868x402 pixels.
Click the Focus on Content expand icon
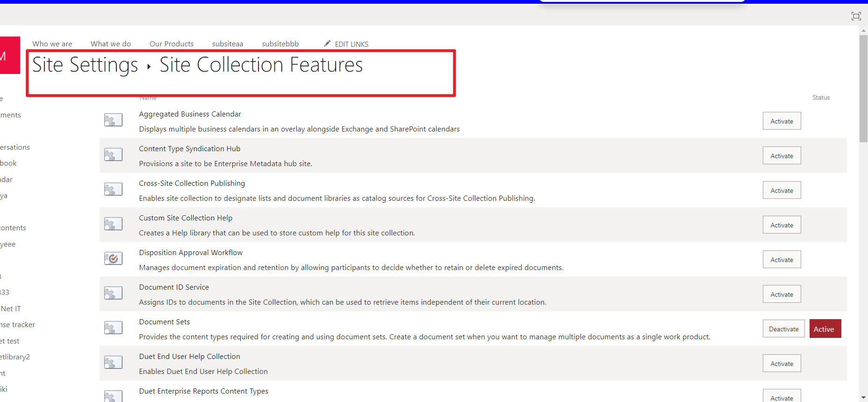point(856,15)
